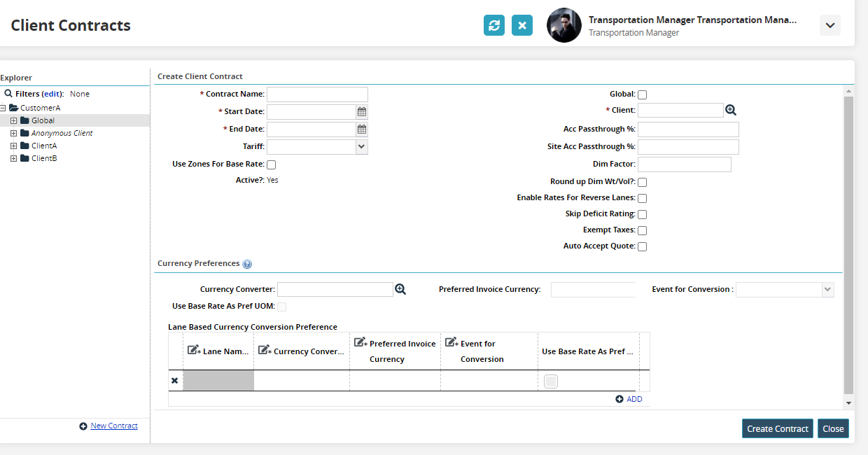Toggle Skip Deficit Rating checkbox
This screenshot has height=455, width=868.
(x=642, y=214)
